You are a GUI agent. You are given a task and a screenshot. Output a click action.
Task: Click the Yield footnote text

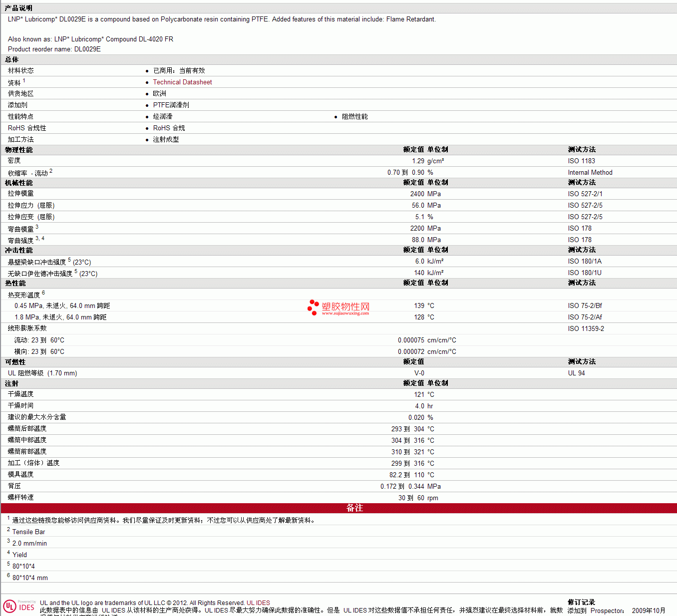19,555
